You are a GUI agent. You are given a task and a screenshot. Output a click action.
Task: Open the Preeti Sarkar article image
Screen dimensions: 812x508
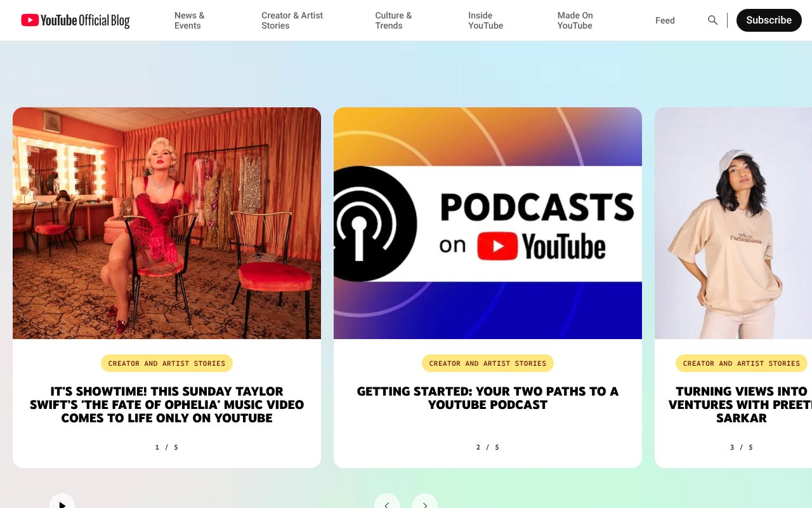pos(733,223)
